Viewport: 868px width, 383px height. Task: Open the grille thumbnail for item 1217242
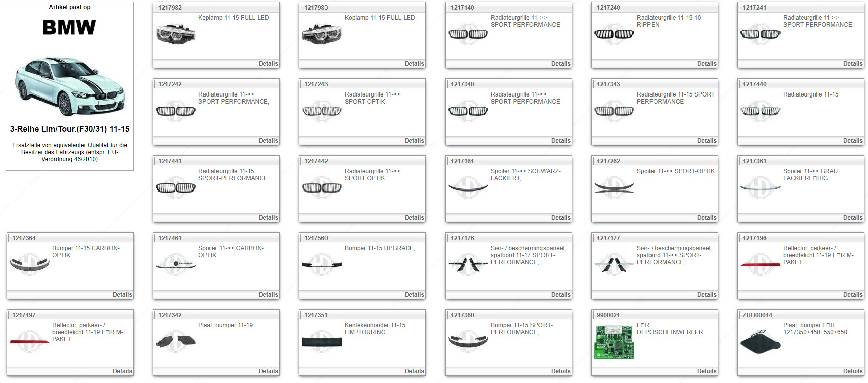tap(176, 111)
